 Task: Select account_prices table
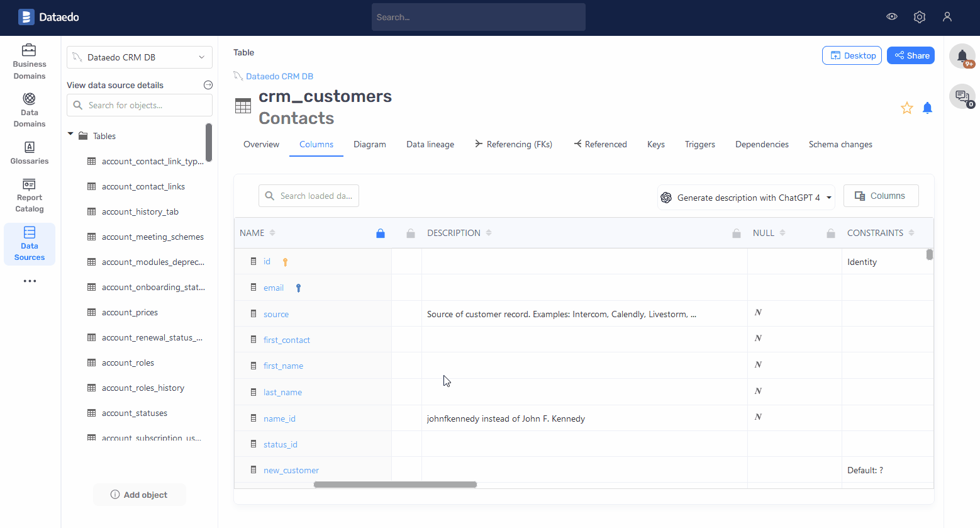pos(130,312)
